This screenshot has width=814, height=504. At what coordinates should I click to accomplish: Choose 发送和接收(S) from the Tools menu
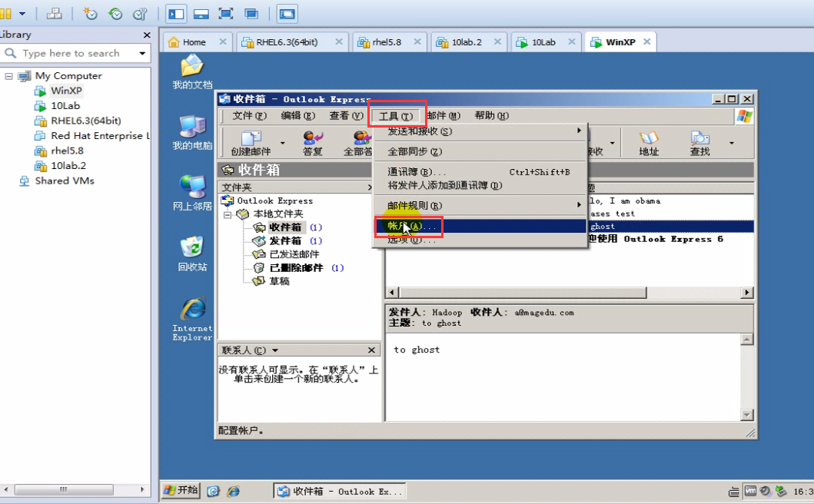pos(480,131)
